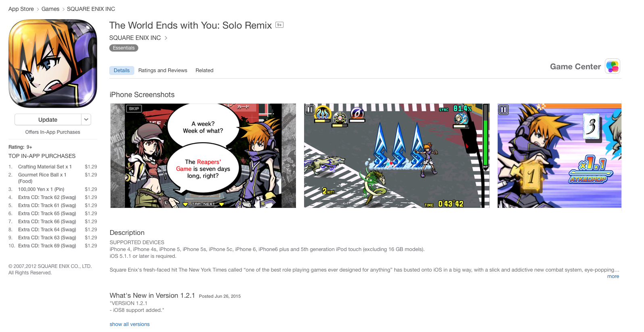Open the Ratings and Reviews tab
Viewport: 644px width, 332px height.
(163, 71)
